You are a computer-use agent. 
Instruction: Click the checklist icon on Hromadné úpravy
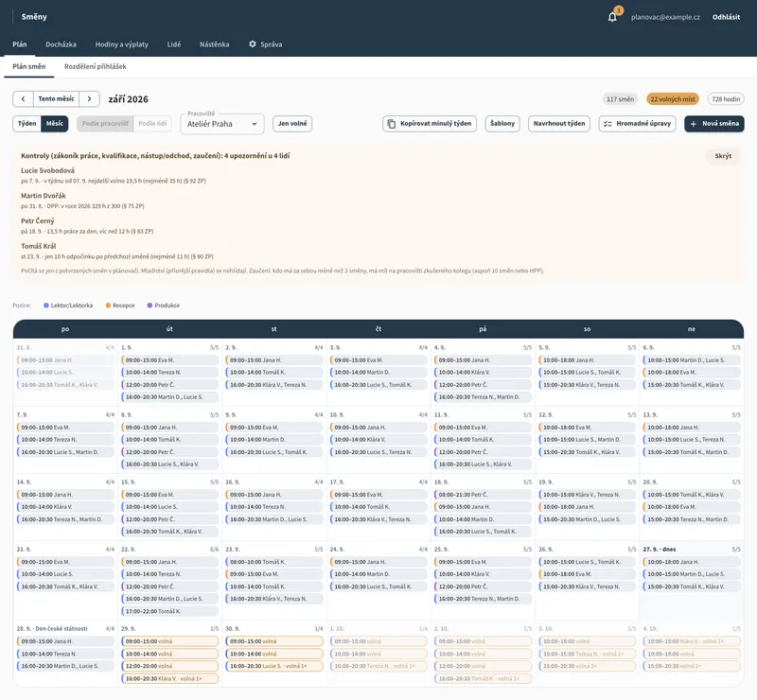(607, 124)
